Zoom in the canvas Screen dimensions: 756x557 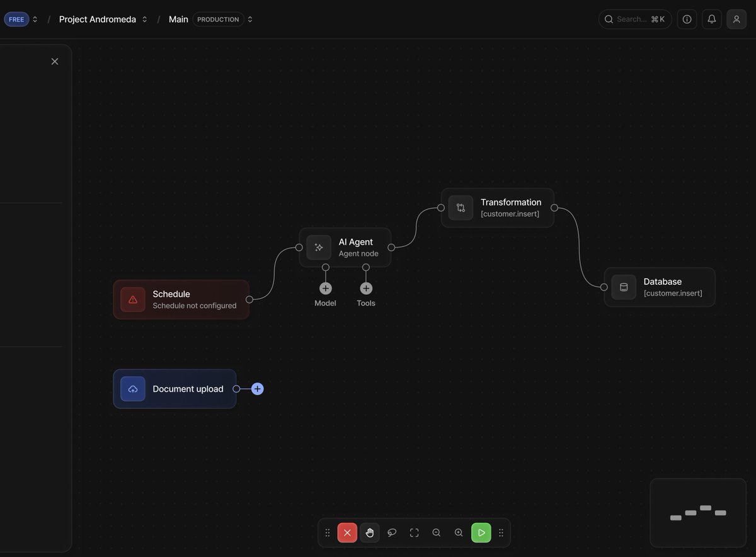click(x=459, y=533)
